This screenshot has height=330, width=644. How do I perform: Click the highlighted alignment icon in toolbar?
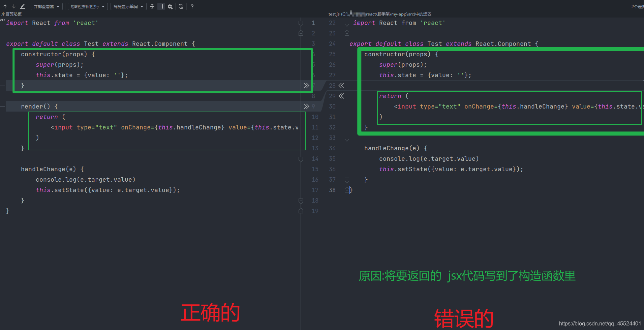[161, 6]
